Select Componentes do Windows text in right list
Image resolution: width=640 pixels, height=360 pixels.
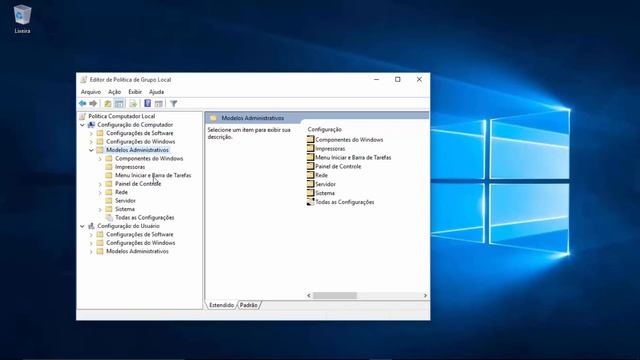349,140
